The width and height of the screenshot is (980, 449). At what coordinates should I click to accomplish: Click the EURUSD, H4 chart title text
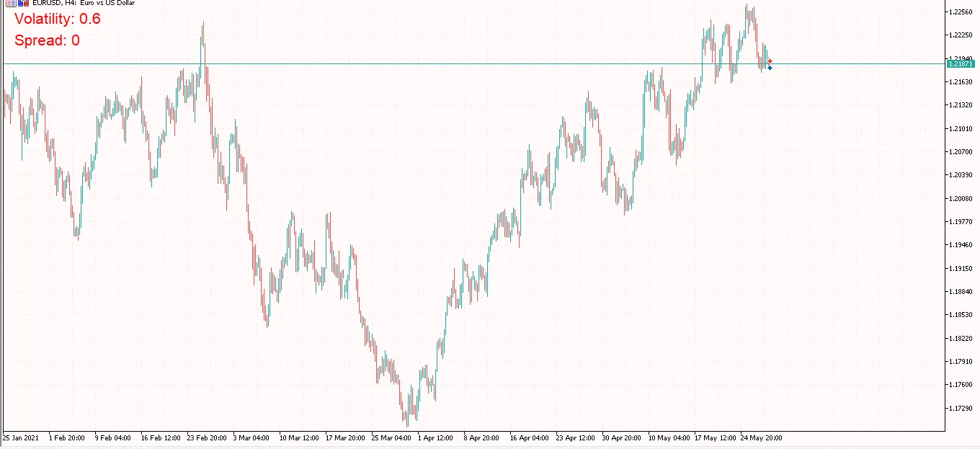[x=84, y=3]
